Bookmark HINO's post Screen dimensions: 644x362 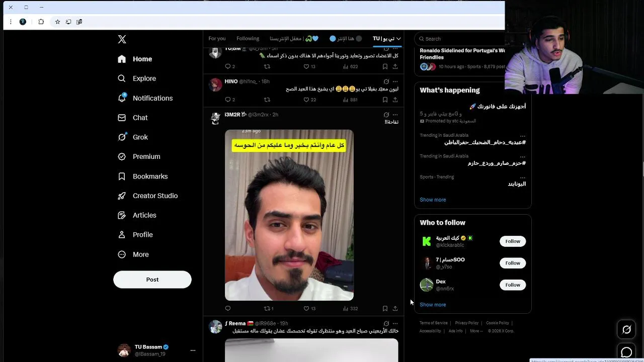click(x=385, y=100)
